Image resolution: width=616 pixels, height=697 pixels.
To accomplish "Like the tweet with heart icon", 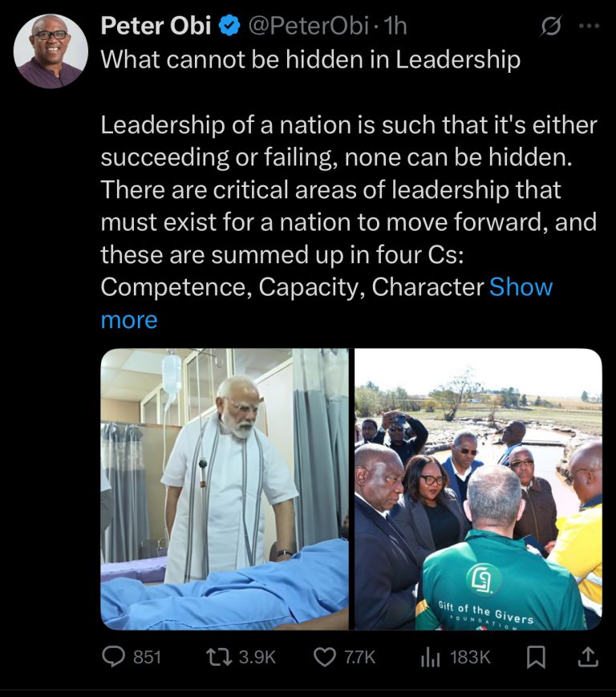I will coord(325,657).
